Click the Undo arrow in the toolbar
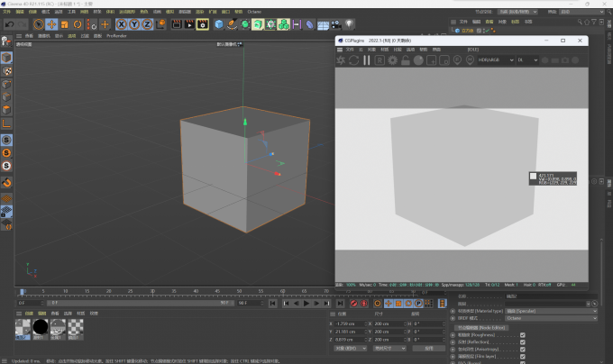This screenshot has width=613, height=364. [9, 24]
